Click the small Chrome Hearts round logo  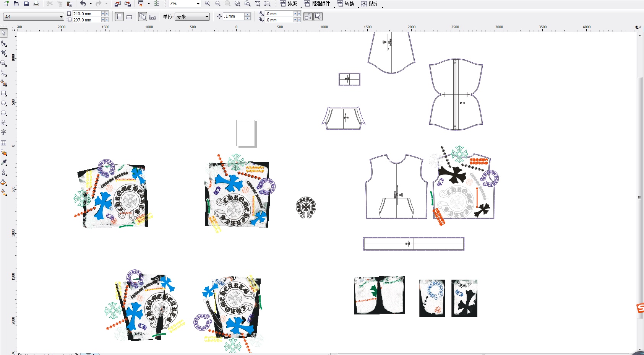pyautogui.click(x=306, y=207)
